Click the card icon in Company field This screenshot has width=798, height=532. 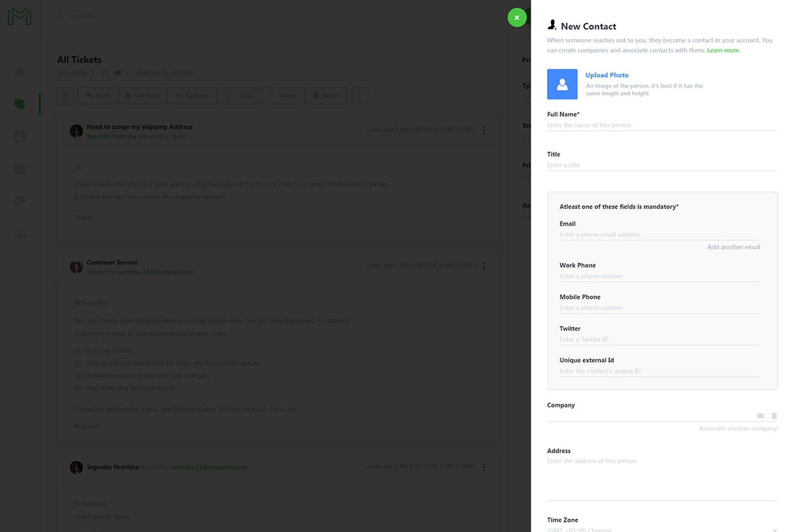[760, 416]
